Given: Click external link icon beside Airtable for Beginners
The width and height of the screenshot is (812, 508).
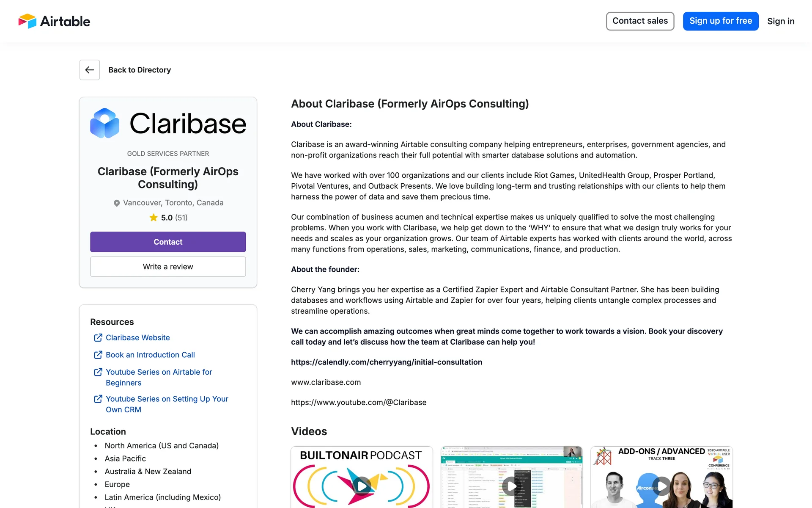Looking at the screenshot, I should [98, 372].
